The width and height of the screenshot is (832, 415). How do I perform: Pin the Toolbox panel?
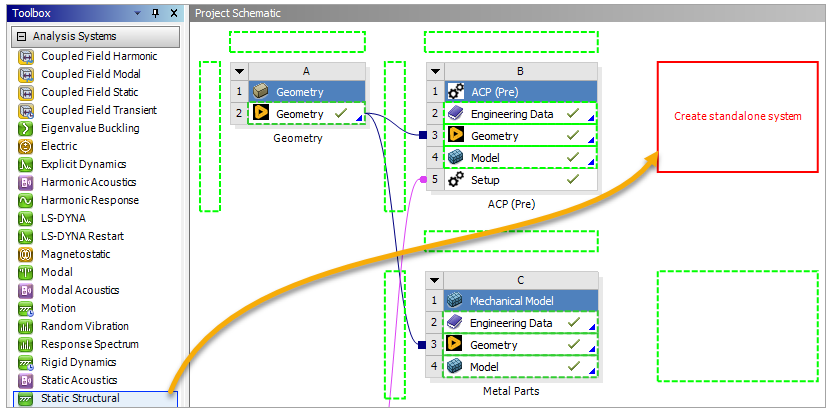point(155,13)
